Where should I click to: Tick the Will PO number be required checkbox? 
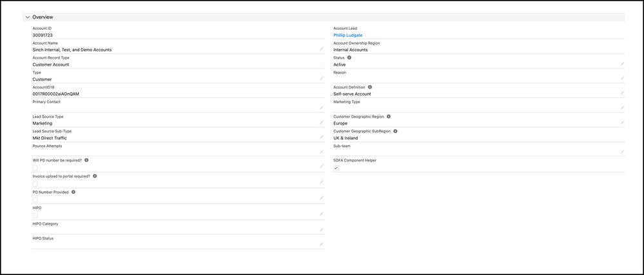pos(35,168)
